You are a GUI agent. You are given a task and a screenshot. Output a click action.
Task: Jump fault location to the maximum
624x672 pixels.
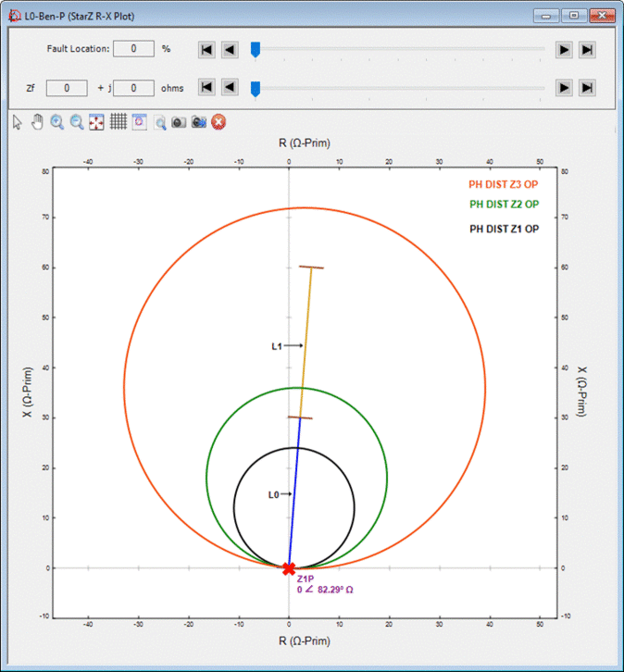point(586,49)
